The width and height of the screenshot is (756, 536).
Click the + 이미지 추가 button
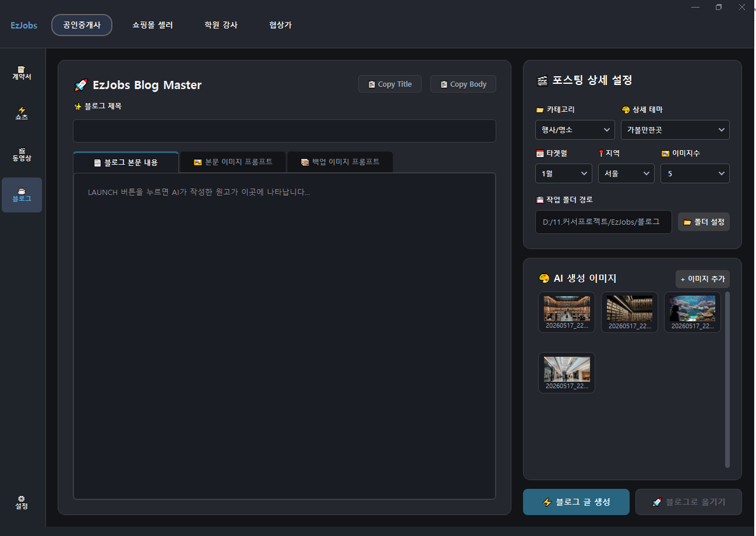click(702, 279)
